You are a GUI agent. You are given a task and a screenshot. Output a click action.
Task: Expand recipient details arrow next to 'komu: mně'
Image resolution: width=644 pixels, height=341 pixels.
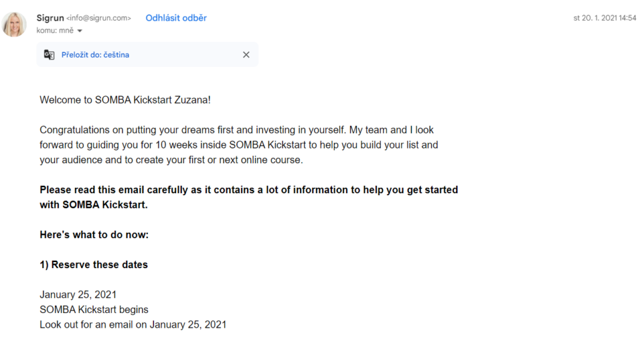(x=80, y=31)
